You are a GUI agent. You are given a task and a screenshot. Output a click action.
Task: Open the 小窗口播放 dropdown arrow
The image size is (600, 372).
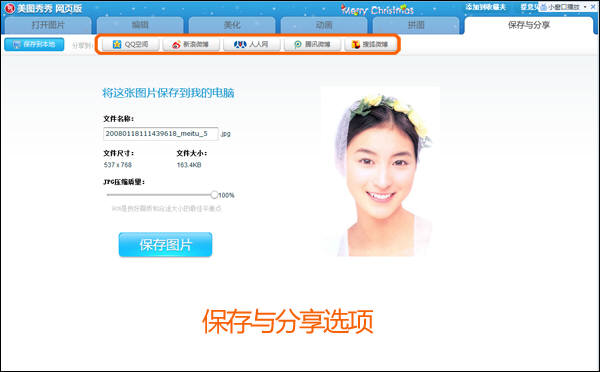[585, 7]
